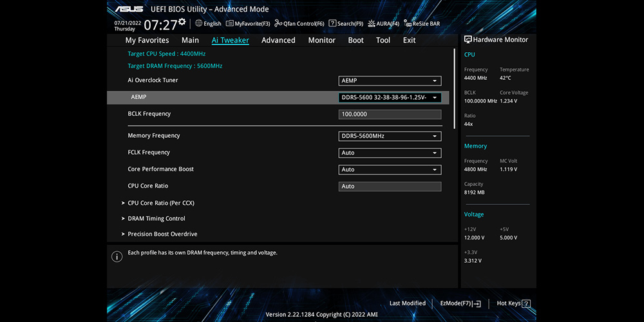Click the CPU Core Voltage 1.234 V value
Screen dimensions: 644x322
509,101
